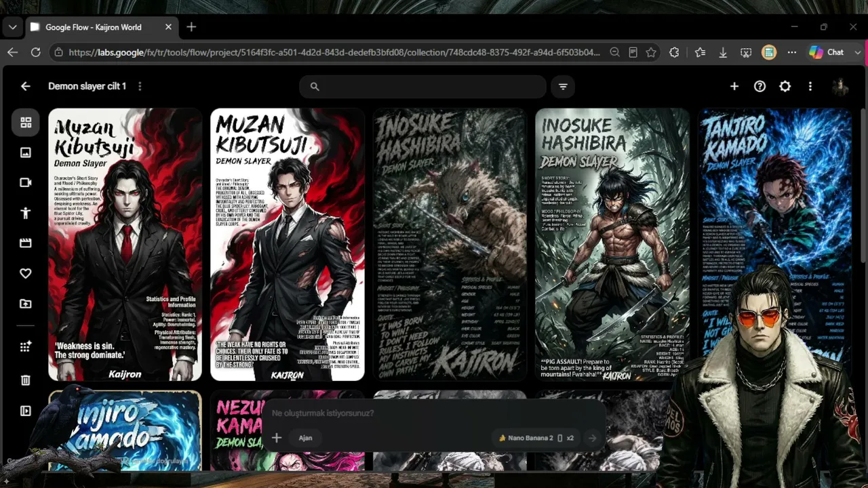This screenshot has height=488, width=868.
Task: Focus the Flow search field
Action: click(x=422, y=86)
